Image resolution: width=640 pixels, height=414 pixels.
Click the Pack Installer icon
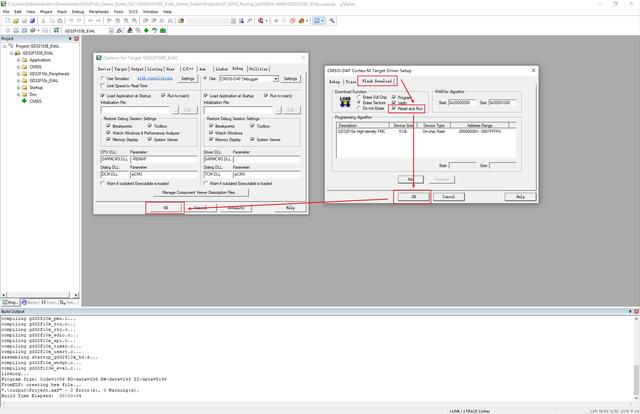163,30
